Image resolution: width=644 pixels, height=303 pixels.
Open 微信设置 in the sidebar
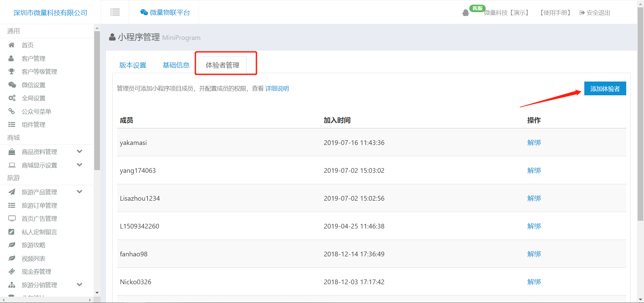34,85
